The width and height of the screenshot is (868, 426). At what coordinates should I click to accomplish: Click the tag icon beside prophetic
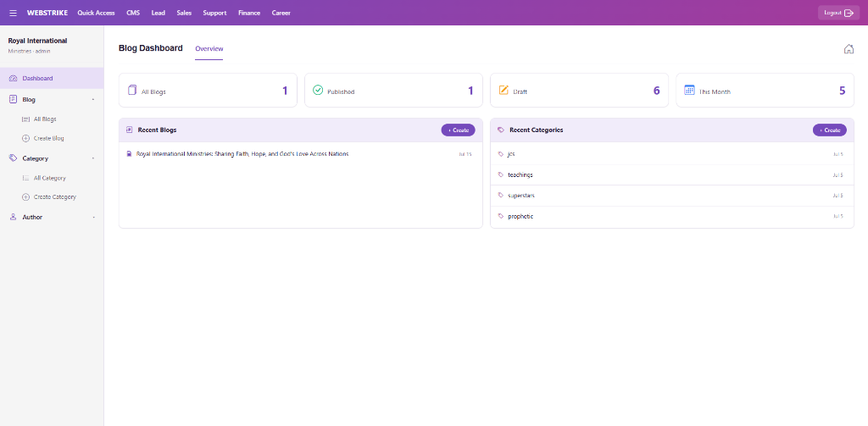(501, 216)
